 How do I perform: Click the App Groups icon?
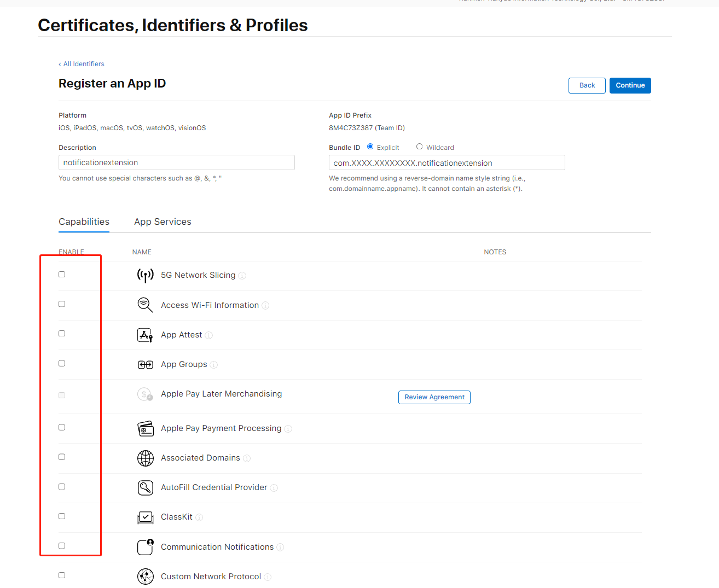point(145,364)
